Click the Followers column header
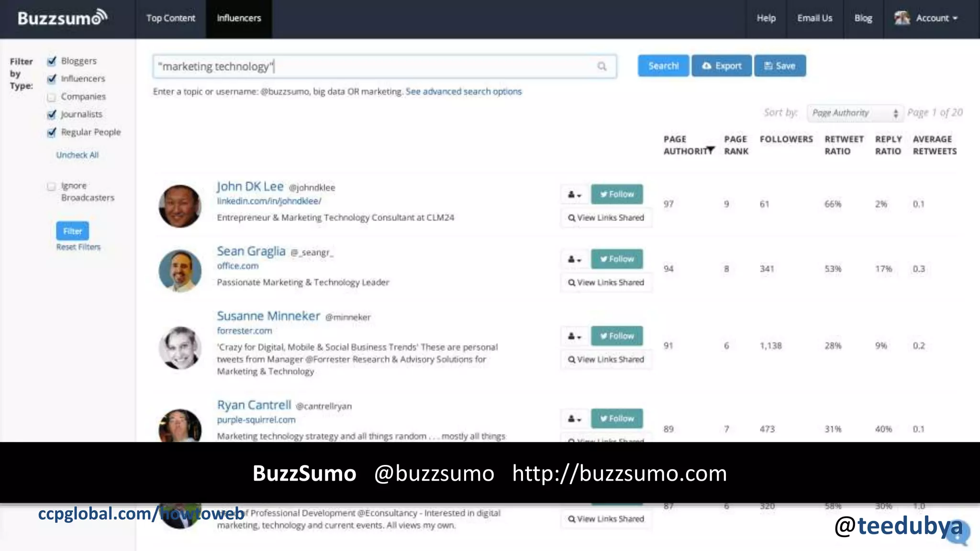 [x=786, y=139]
